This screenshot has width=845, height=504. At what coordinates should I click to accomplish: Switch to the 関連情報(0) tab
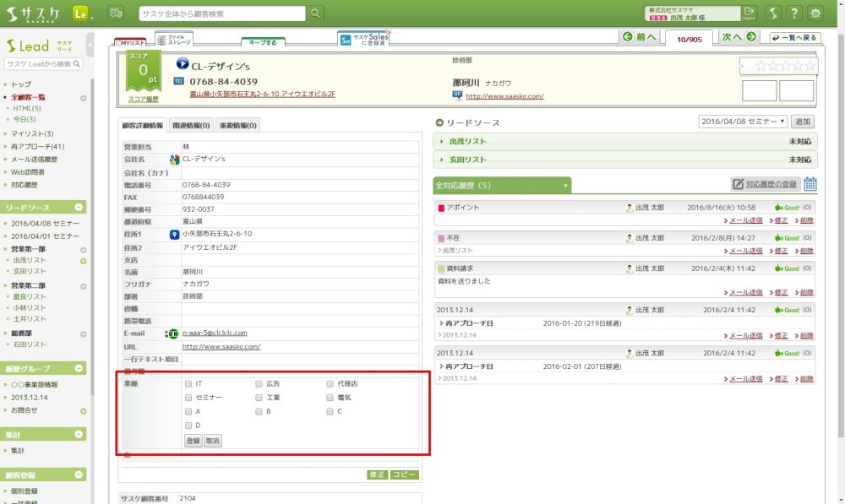tap(190, 126)
